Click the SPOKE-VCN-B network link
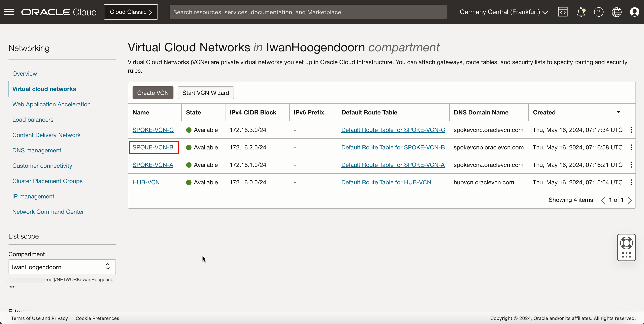The width and height of the screenshot is (644, 324). coord(153,148)
